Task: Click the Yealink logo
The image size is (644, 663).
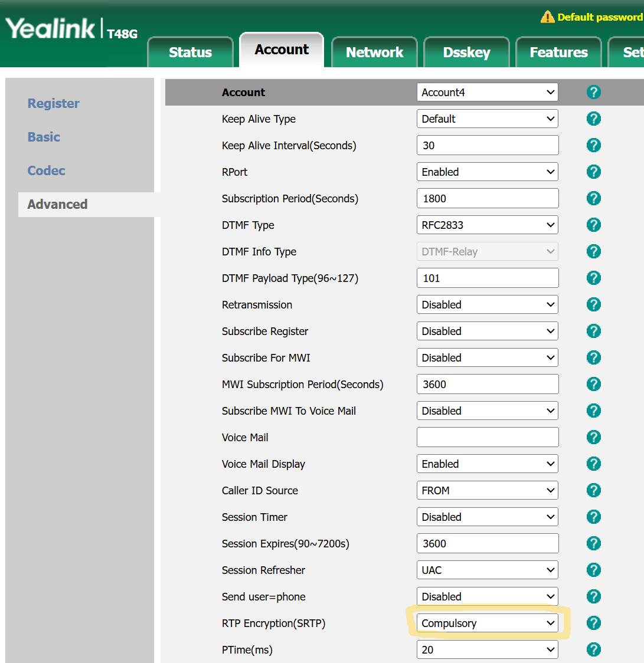Action: (x=50, y=29)
